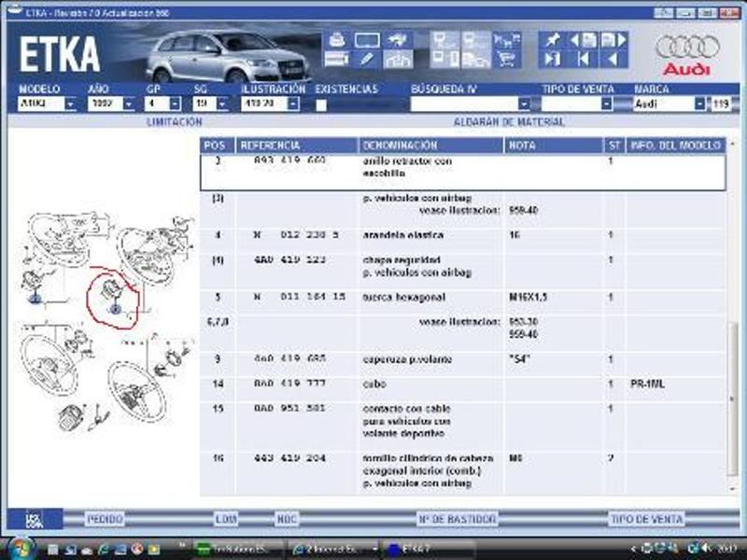Open the GP dropdown
This screenshot has height=560, width=747.
click(x=176, y=104)
